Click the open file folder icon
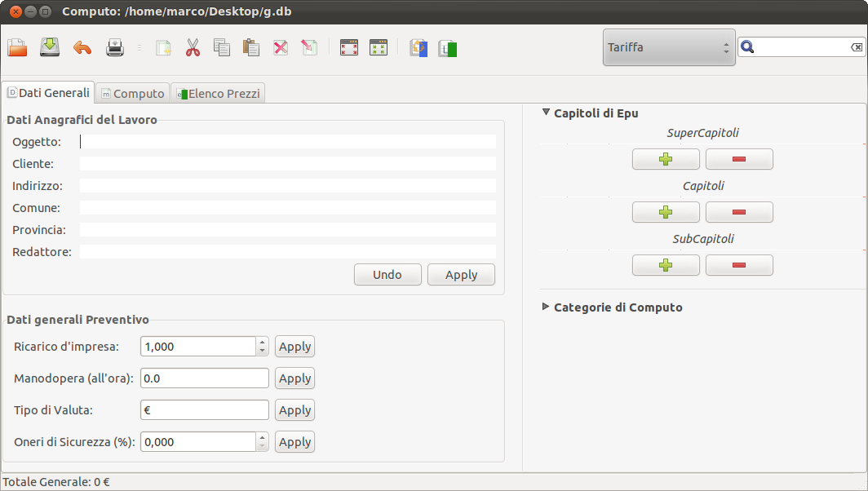This screenshot has height=491, width=868. (17, 47)
